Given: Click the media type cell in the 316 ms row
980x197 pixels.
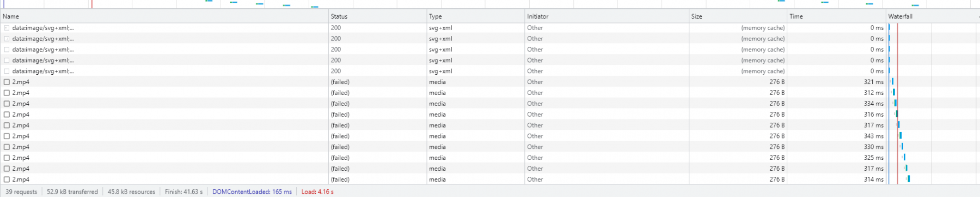Looking at the screenshot, I should point(437,115).
